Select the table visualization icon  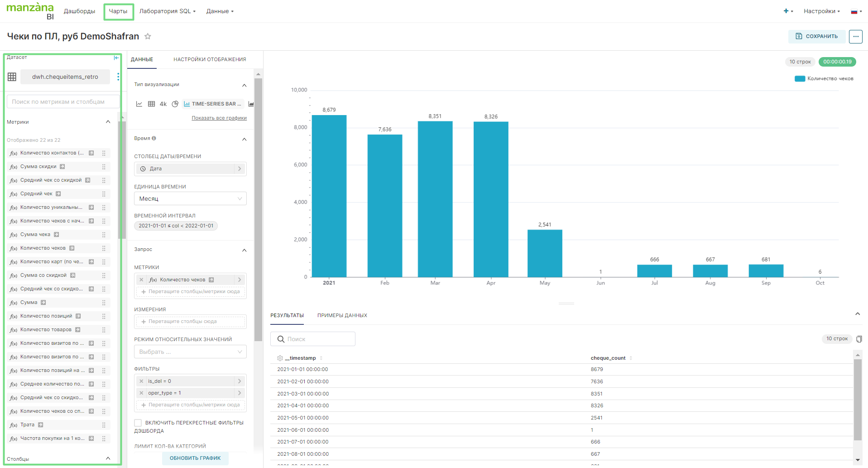(152, 104)
